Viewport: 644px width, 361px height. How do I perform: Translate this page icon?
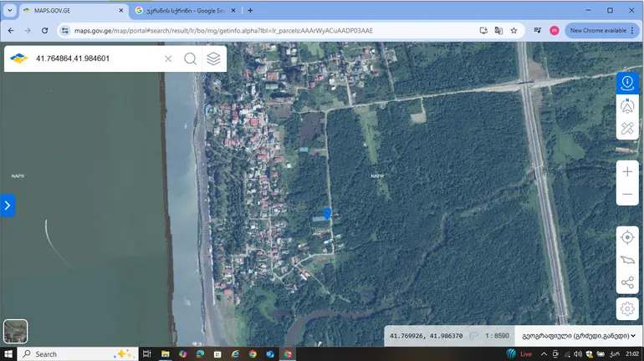[x=498, y=30]
